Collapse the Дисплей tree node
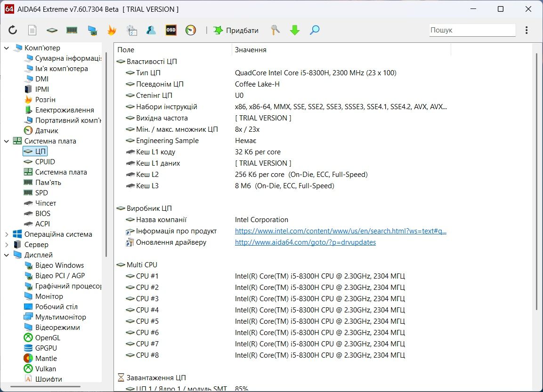This screenshot has width=543, height=392. tap(7, 255)
